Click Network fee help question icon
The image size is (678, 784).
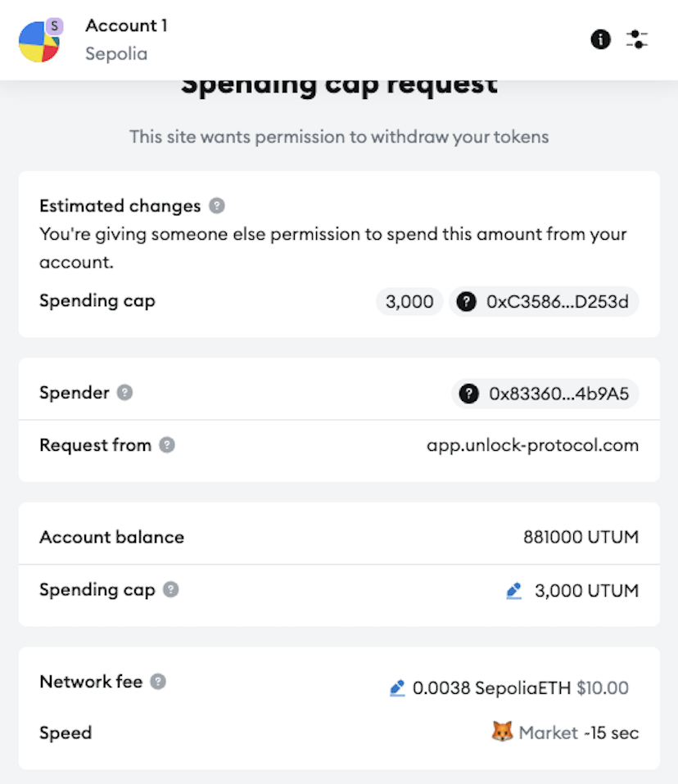pyautogui.click(x=158, y=681)
